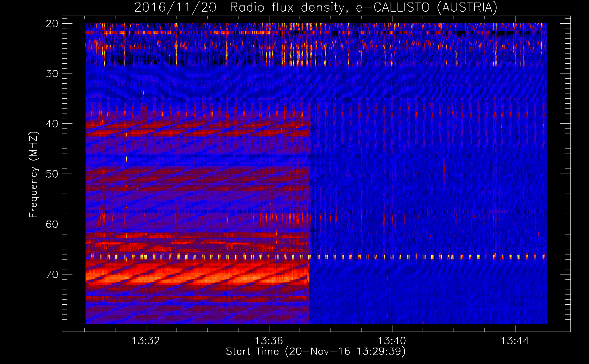Click the 13:44 time axis label
589x364 pixels.
pos(515,341)
